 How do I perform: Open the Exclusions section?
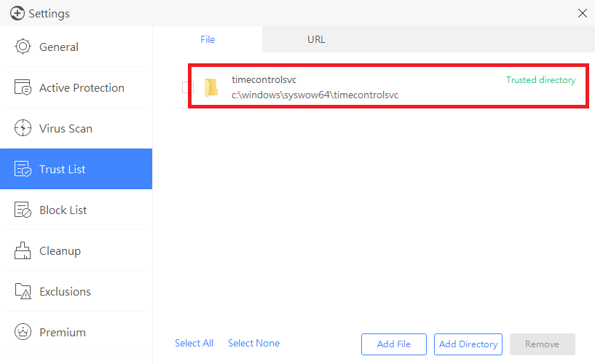[76, 291]
